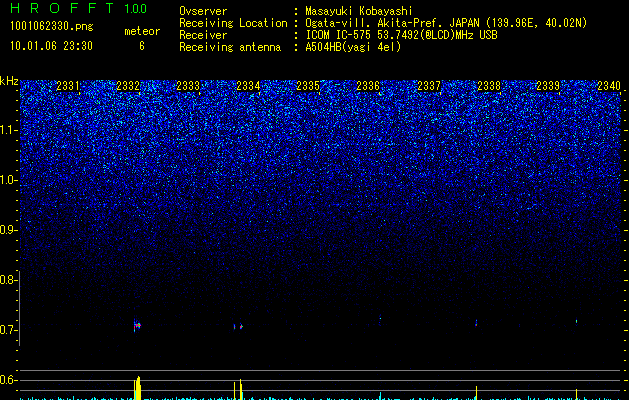Viewport: 629px width, 400px height.
Task: Click the 2334 time marker
Action: (248, 85)
